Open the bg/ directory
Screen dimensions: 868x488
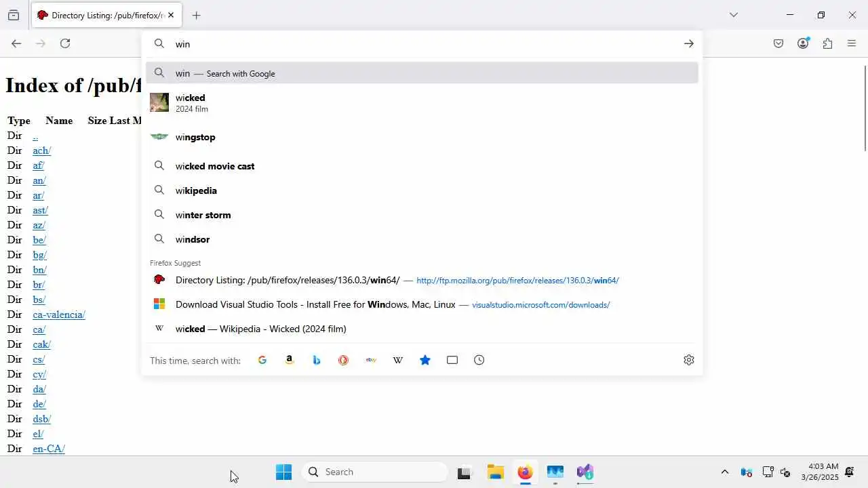coord(40,255)
